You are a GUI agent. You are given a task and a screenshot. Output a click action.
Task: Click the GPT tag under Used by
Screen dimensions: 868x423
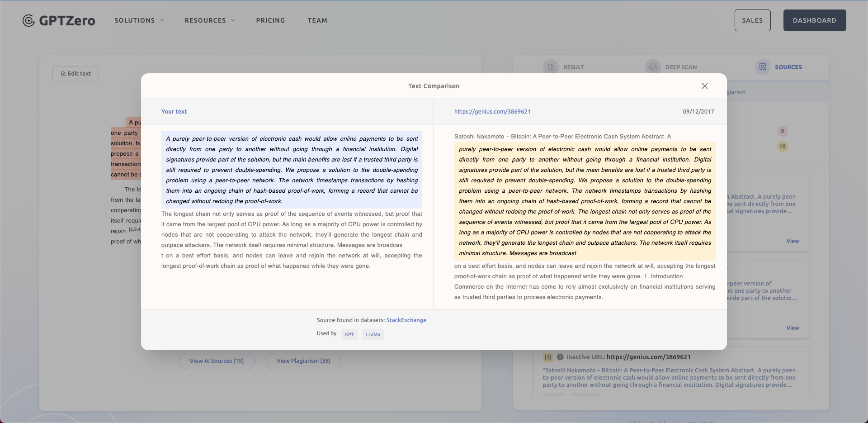tap(349, 335)
